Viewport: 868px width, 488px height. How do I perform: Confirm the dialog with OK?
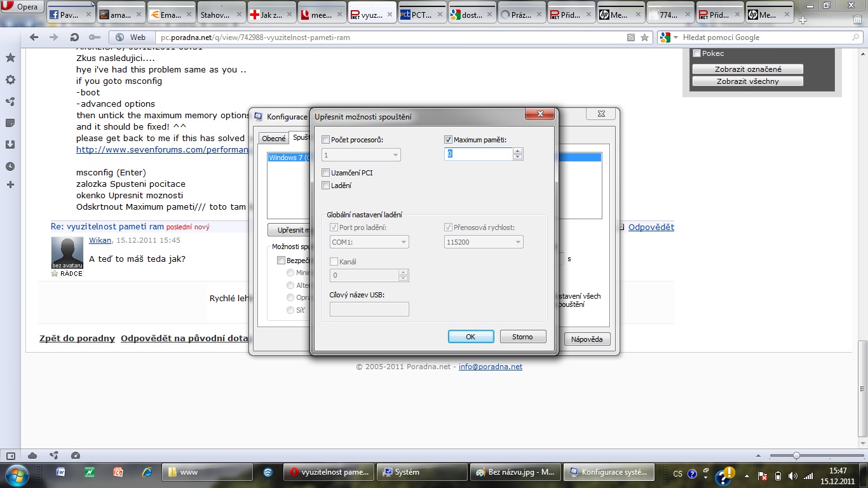pos(471,337)
